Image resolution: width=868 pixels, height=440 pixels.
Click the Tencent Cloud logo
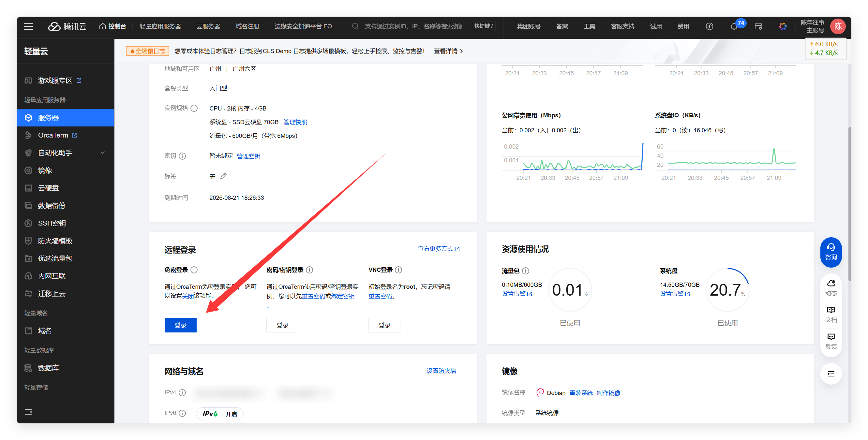(x=67, y=26)
